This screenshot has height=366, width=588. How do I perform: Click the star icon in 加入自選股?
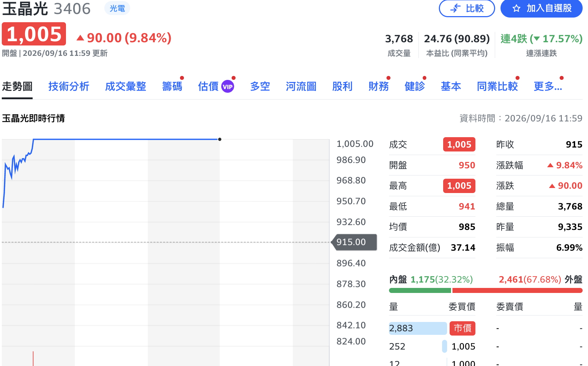[516, 8]
